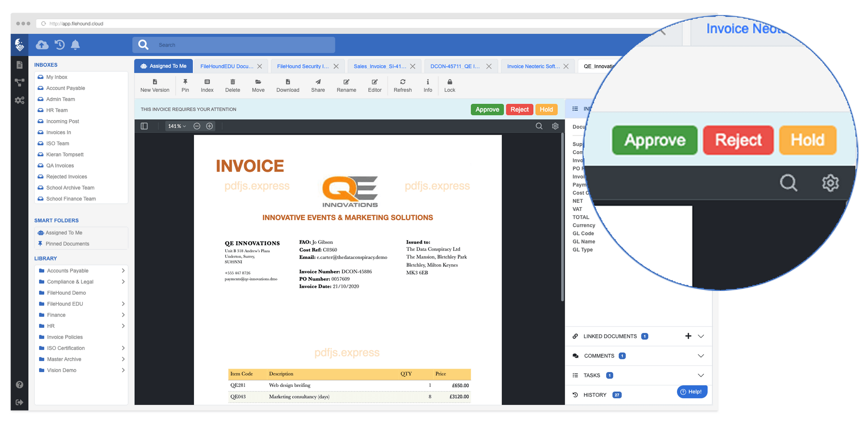The height and width of the screenshot is (438, 868).
Task: Open the Index panel for this document
Action: (207, 85)
